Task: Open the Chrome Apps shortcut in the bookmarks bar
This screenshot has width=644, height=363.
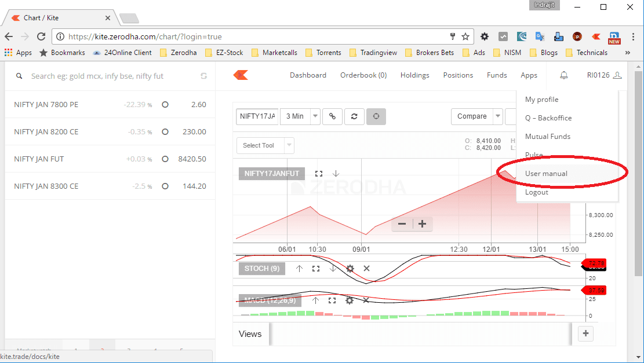Action: pyautogui.click(x=18, y=53)
